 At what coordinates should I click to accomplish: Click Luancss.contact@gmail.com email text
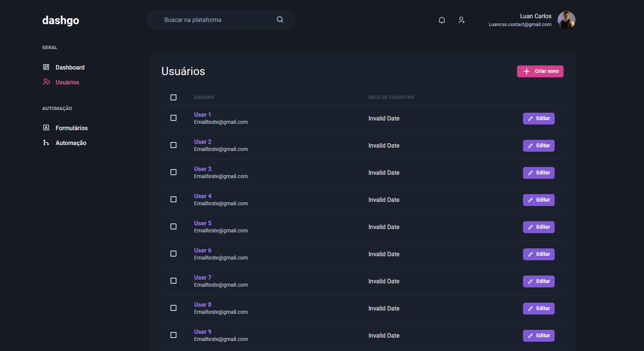click(520, 25)
